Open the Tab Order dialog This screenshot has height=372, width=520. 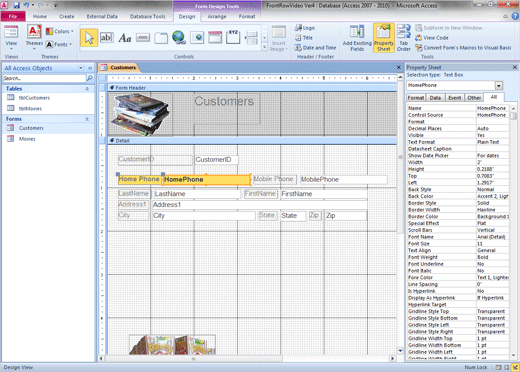[404, 38]
